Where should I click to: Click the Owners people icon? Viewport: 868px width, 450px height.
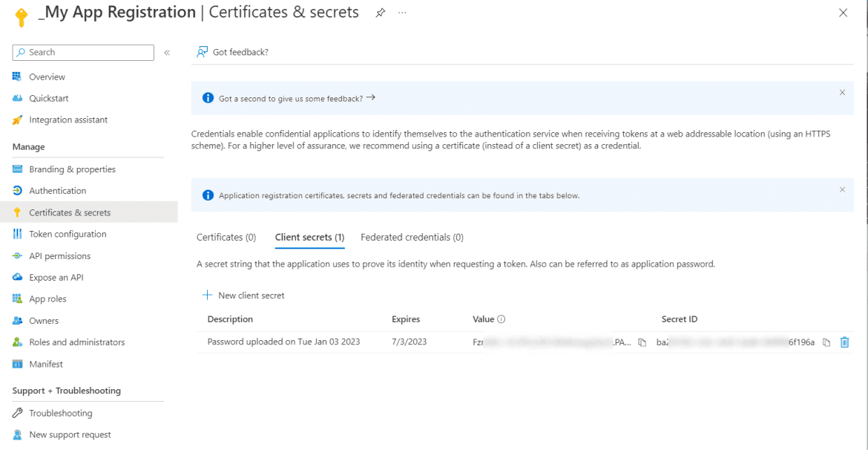point(17,320)
